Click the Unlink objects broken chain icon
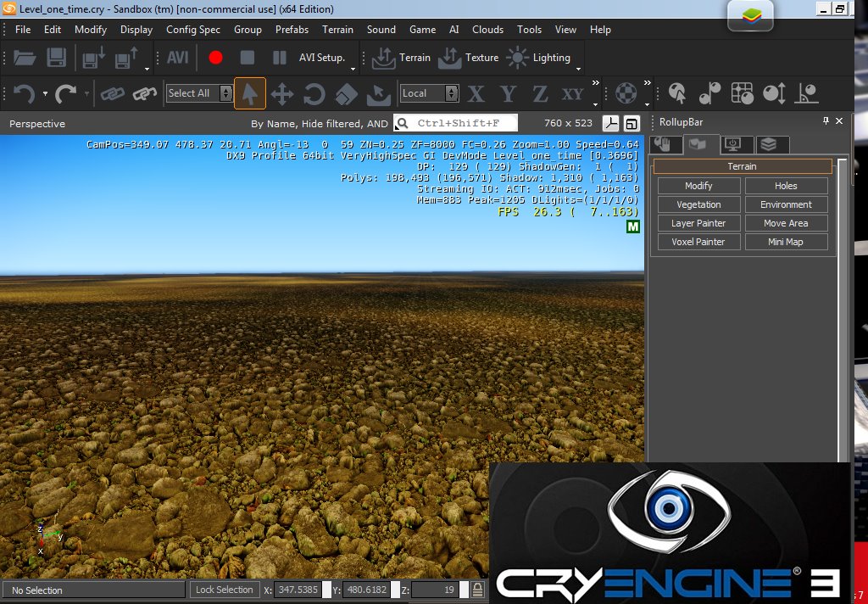This screenshot has height=604, width=868. pos(144,93)
